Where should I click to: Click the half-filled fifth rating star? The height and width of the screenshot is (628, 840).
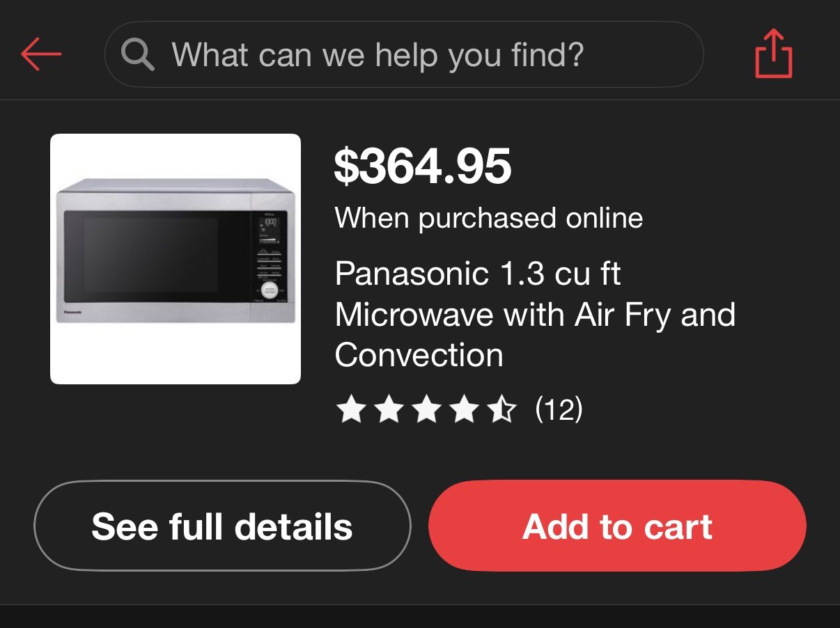point(502,409)
